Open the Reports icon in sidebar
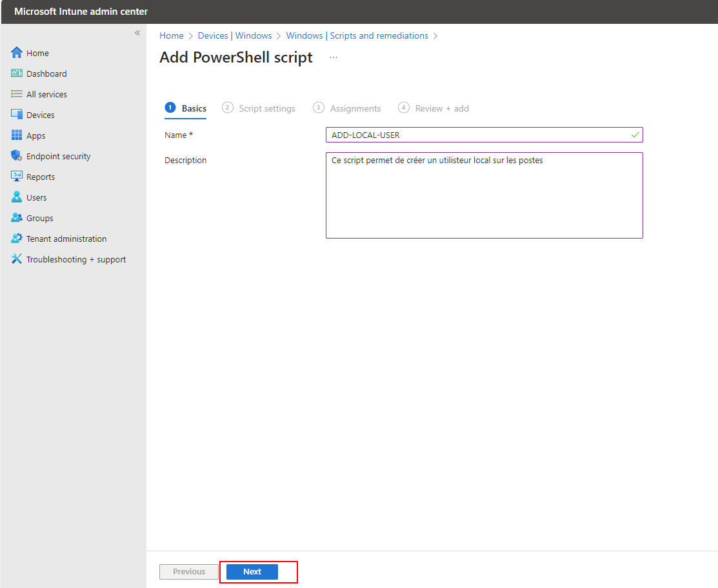This screenshot has width=718, height=588. pyautogui.click(x=17, y=176)
